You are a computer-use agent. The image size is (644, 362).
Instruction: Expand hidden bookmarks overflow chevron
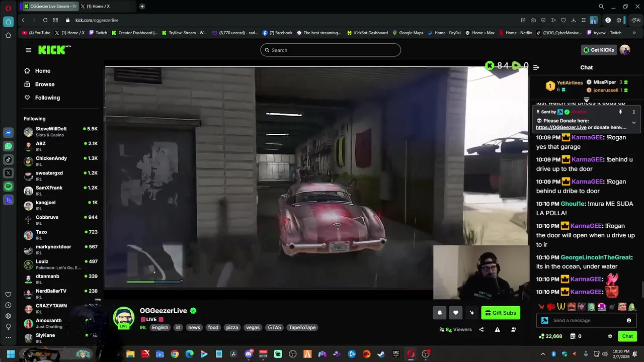point(634,33)
